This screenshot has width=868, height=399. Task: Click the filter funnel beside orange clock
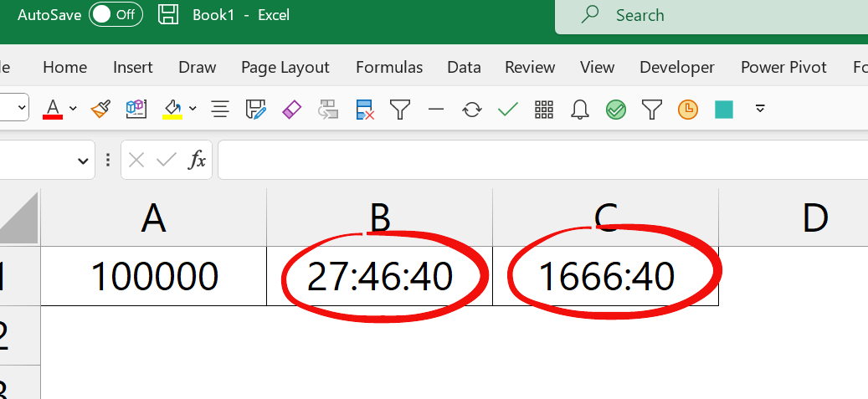click(651, 109)
